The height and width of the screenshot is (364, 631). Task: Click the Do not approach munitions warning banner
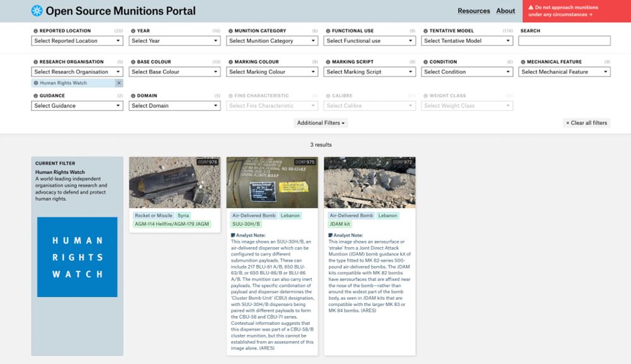tap(577, 11)
